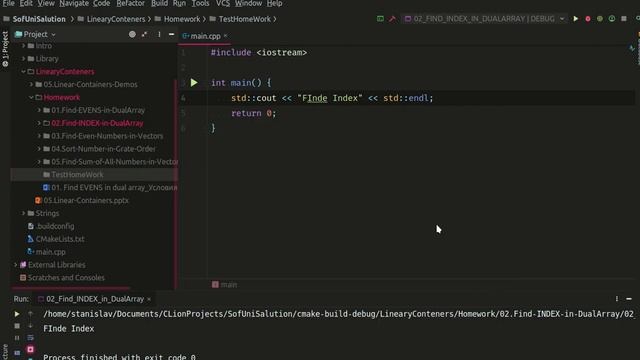Close the main.cpp editor tab
640x360 pixels.
tap(225, 36)
